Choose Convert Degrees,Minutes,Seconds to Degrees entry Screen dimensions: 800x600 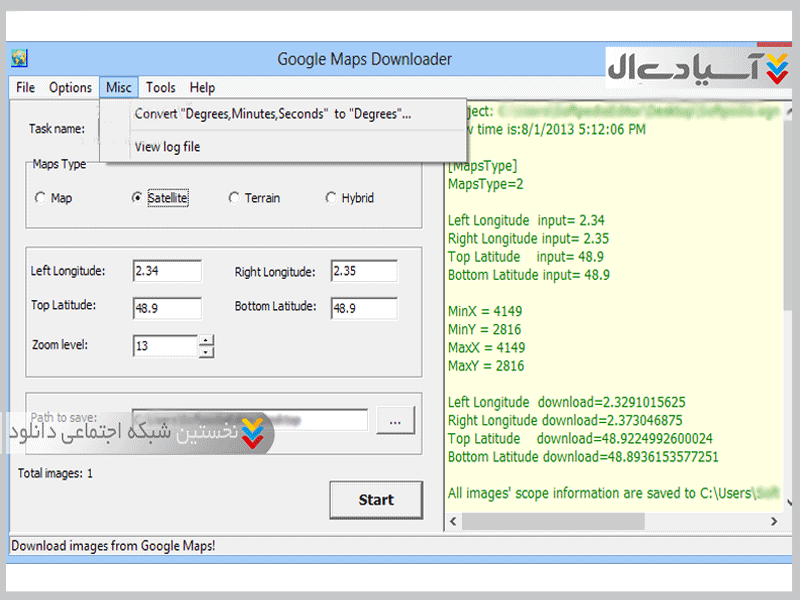(273, 114)
